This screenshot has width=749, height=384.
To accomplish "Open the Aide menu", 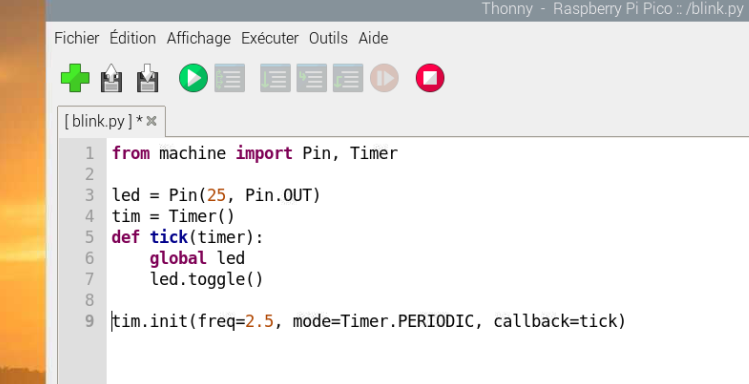I will 373,38.
